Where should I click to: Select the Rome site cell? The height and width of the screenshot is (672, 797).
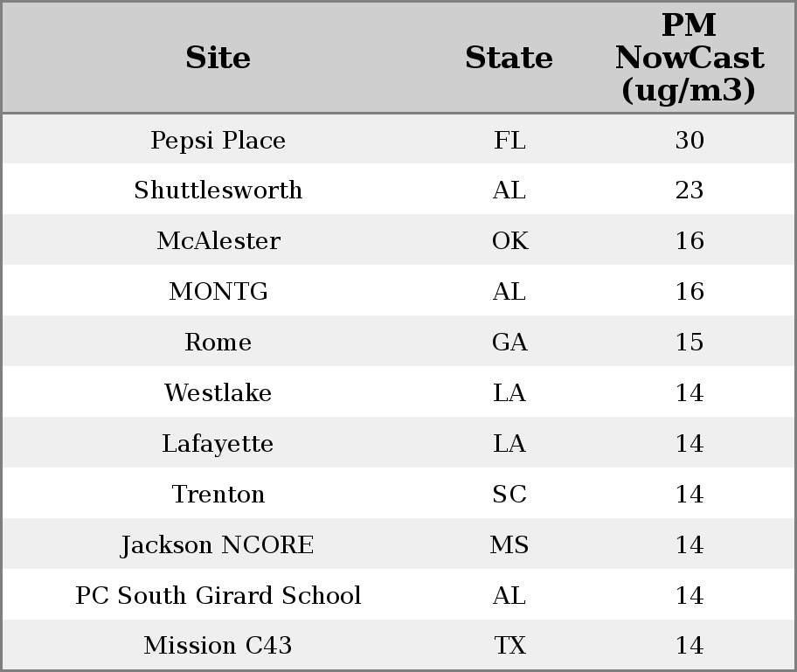click(x=218, y=342)
